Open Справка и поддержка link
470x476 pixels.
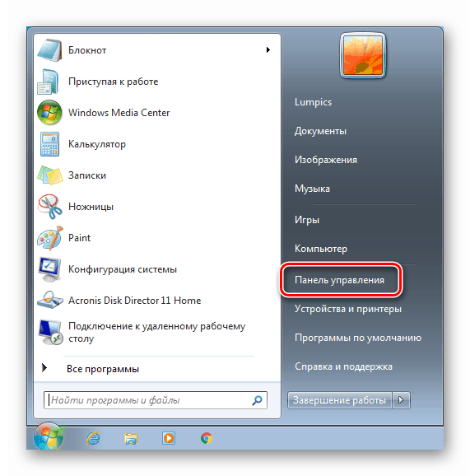pyautogui.click(x=343, y=366)
